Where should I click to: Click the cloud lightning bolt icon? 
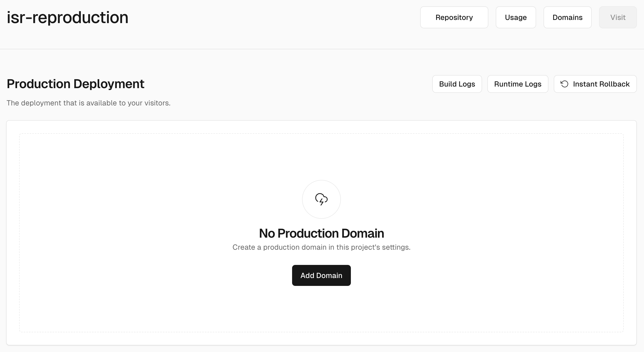(321, 199)
